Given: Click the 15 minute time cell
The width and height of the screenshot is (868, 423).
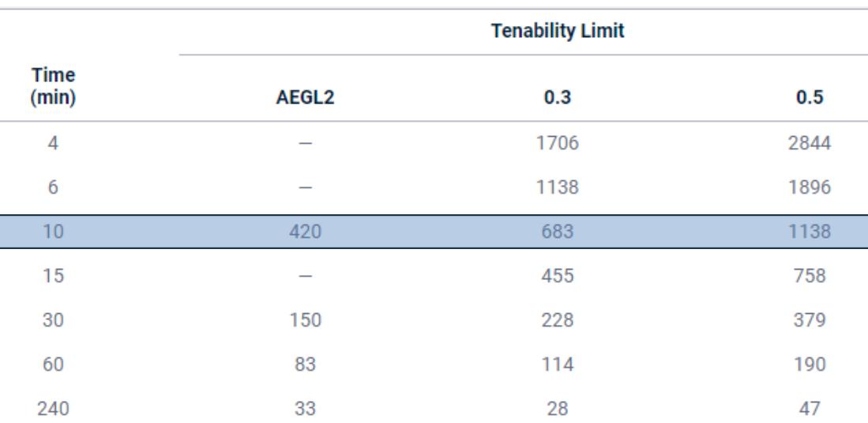Looking at the screenshot, I should tap(53, 275).
